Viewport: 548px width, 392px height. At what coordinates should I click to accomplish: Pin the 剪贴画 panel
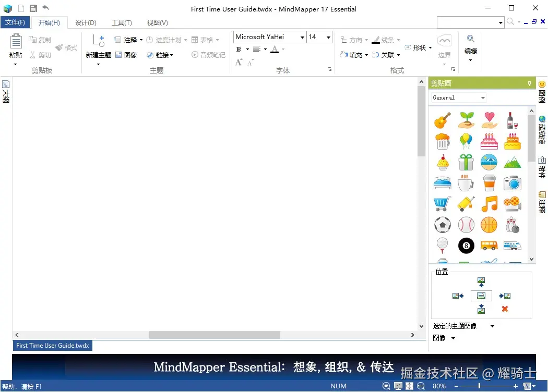click(x=529, y=83)
